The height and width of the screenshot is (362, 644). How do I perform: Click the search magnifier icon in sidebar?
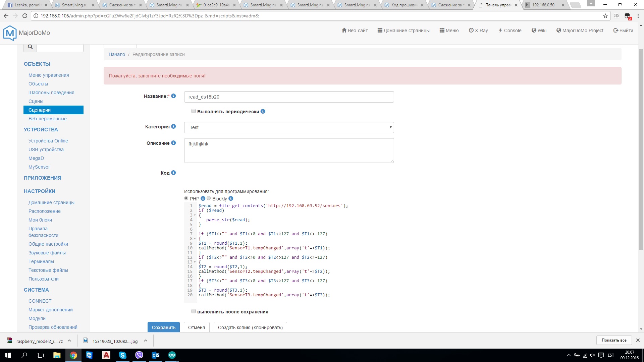30,47
